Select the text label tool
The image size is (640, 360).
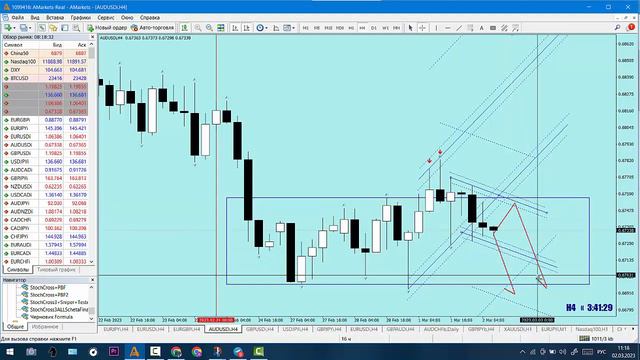pos(493,28)
